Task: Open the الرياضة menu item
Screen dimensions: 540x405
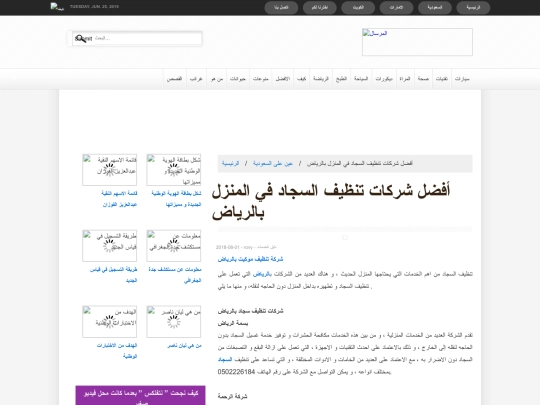Action: (x=321, y=79)
